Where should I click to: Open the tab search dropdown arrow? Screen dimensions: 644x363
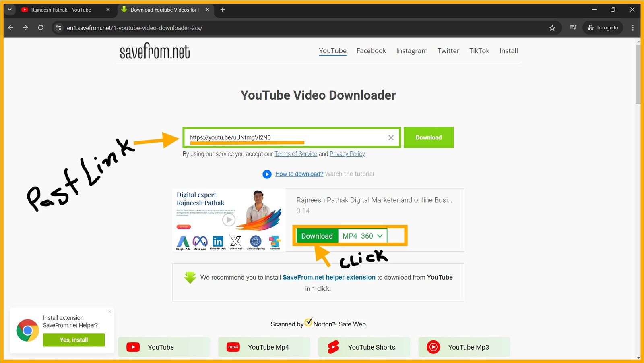[10, 10]
